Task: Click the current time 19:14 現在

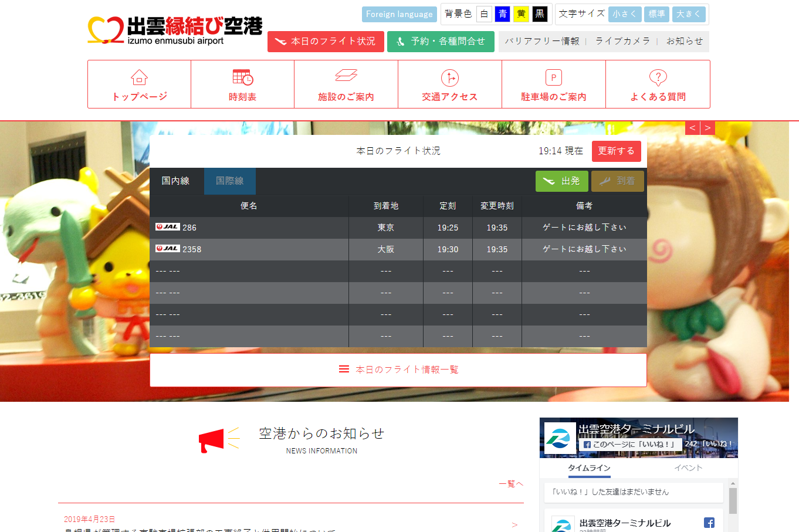Action: (x=561, y=151)
